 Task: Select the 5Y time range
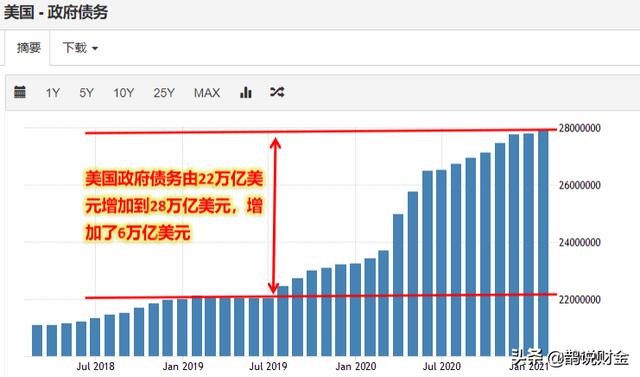(87, 93)
